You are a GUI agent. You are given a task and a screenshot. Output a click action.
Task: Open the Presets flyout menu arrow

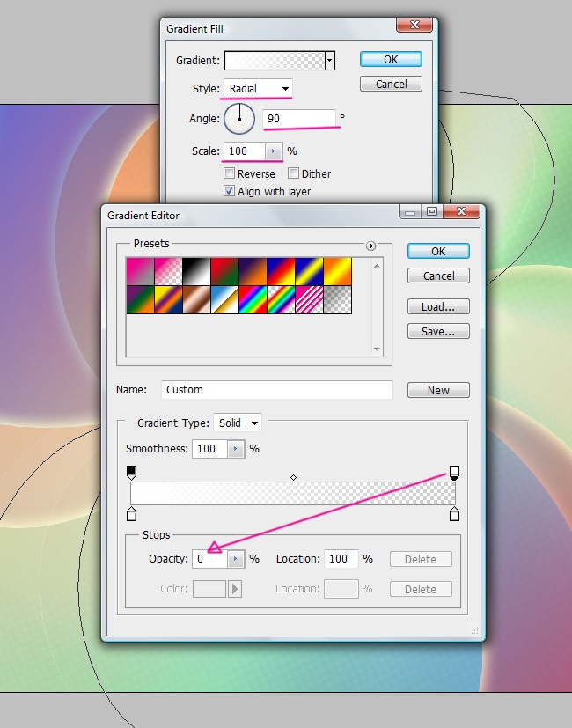[370, 246]
